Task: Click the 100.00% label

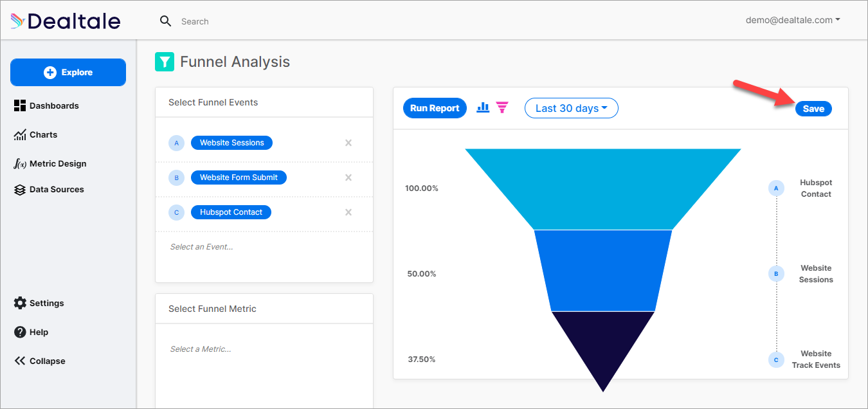Action: pos(422,188)
